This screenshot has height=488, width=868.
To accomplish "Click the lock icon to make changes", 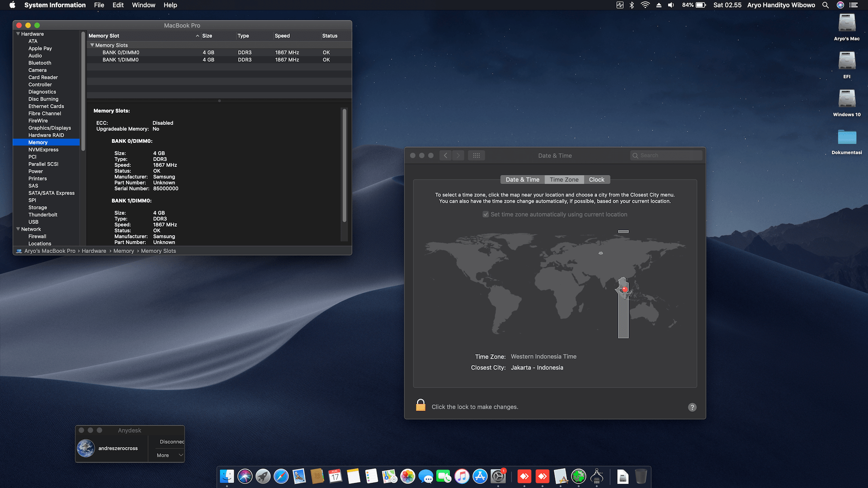I will pyautogui.click(x=420, y=405).
